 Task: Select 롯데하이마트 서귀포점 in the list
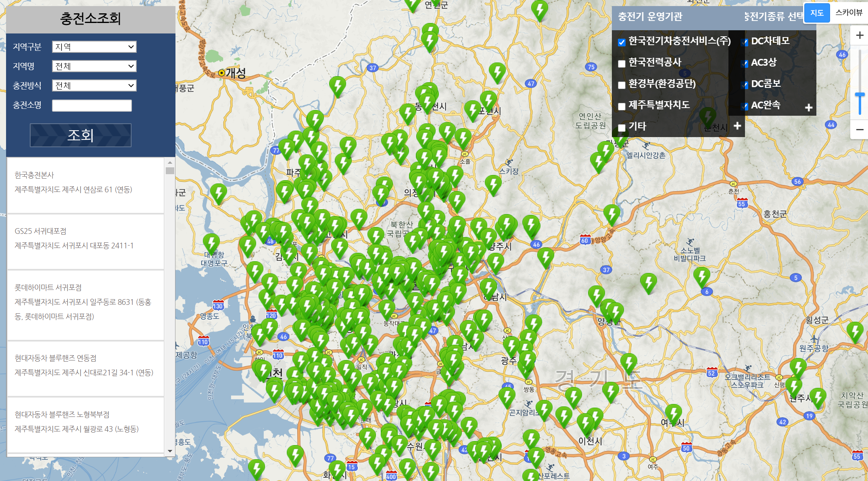[x=86, y=305]
